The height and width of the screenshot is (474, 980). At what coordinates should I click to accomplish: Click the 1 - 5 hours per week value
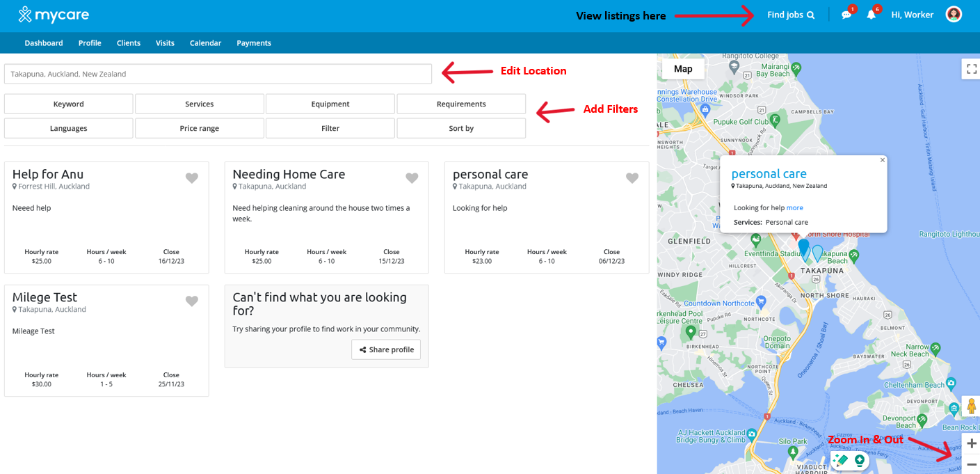pyautogui.click(x=106, y=384)
